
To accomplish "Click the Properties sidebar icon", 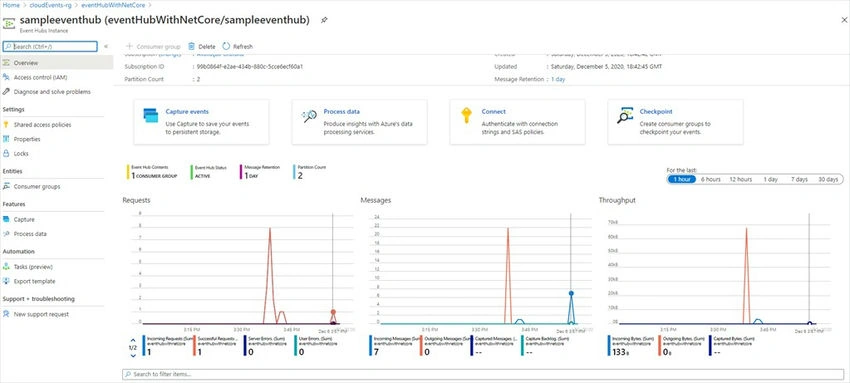I will pos(6,139).
